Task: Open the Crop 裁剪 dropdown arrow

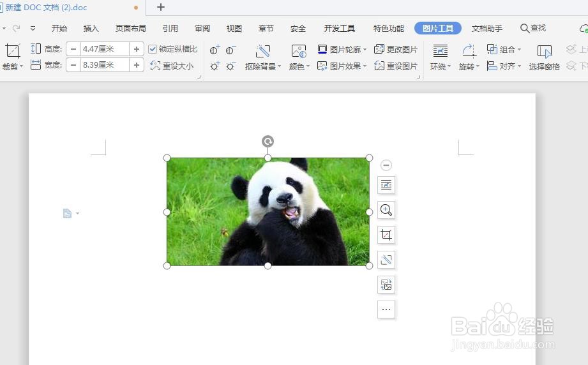Action: (x=21, y=66)
